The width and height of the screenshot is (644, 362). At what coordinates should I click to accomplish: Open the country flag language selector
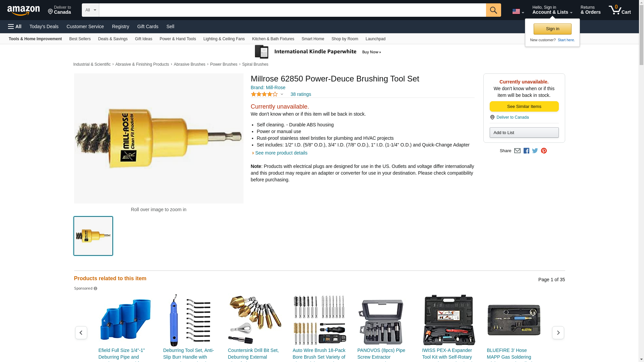[518, 11]
